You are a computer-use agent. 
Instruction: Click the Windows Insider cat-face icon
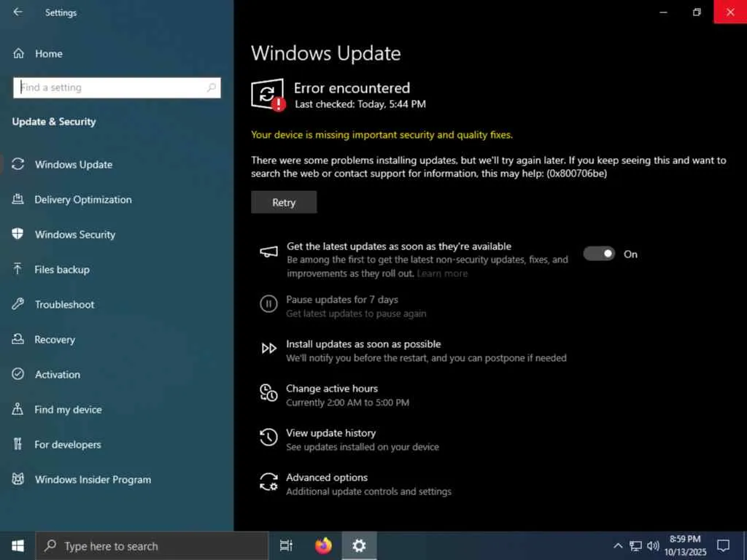[18, 478]
